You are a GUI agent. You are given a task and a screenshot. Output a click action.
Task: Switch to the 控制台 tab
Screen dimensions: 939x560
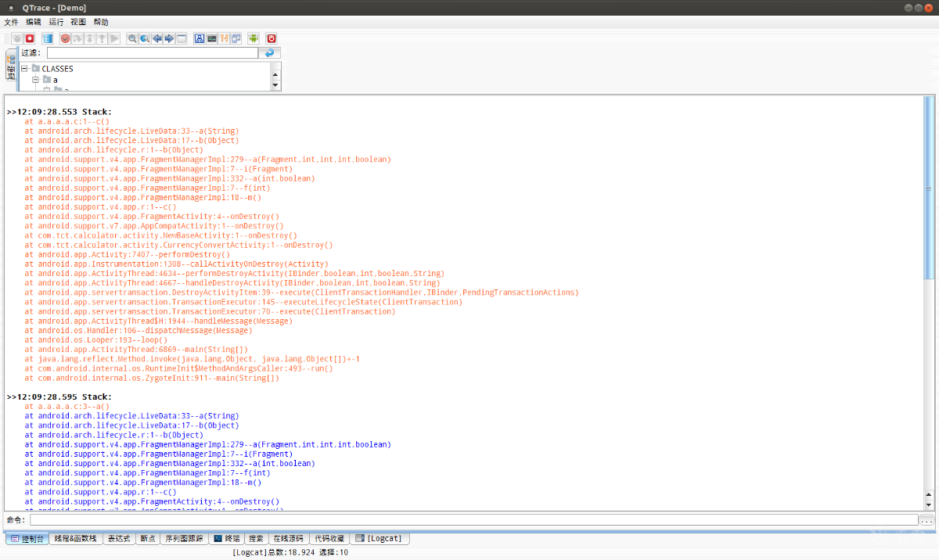point(27,538)
